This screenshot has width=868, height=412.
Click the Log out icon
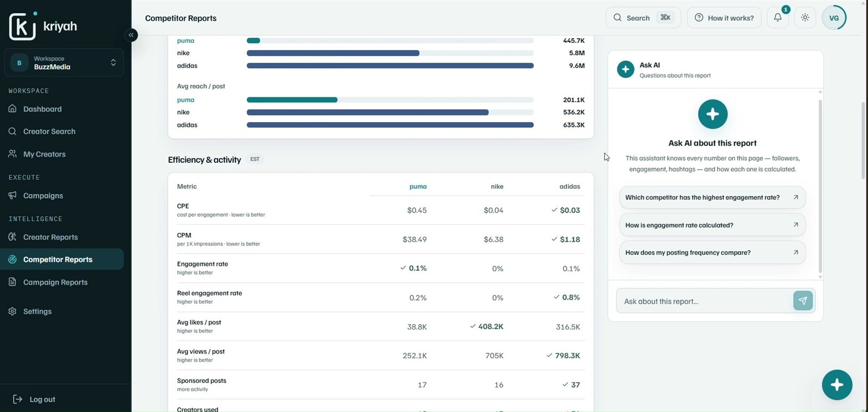pos(17,399)
